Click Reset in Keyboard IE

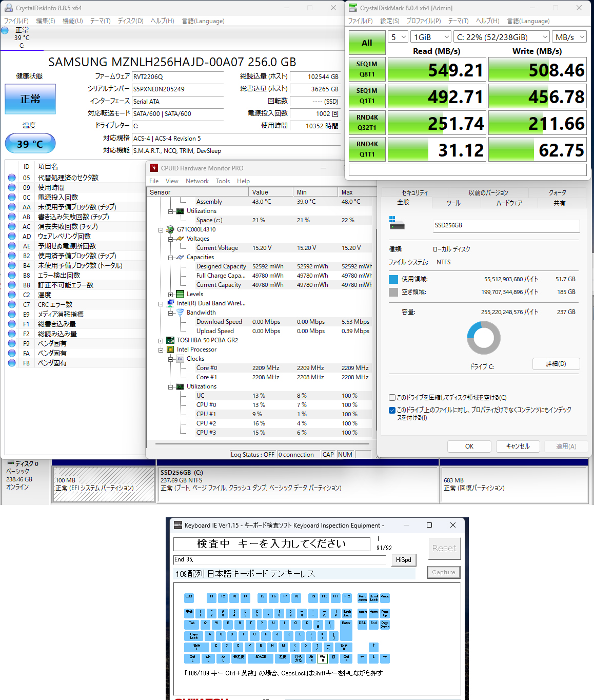(444, 548)
